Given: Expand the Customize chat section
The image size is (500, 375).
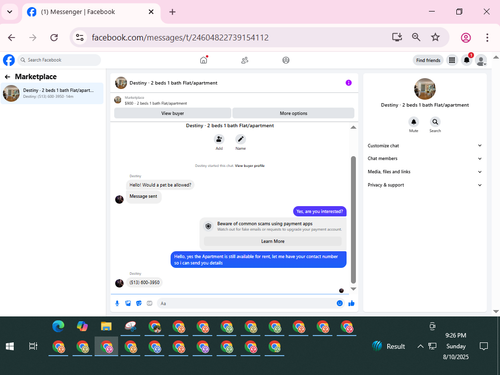Looking at the screenshot, I should (x=425, y=146).
